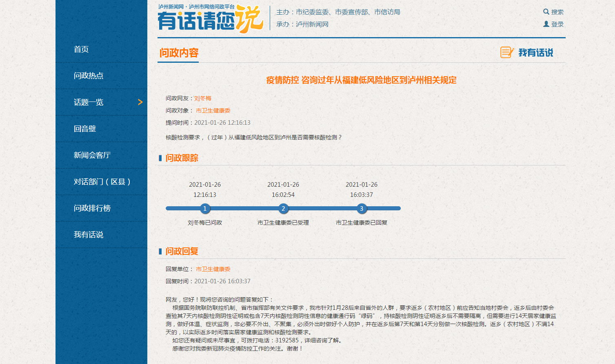Click timeline step 2 marker
This screenshot has width=615, height=364.
pos(283,209)
